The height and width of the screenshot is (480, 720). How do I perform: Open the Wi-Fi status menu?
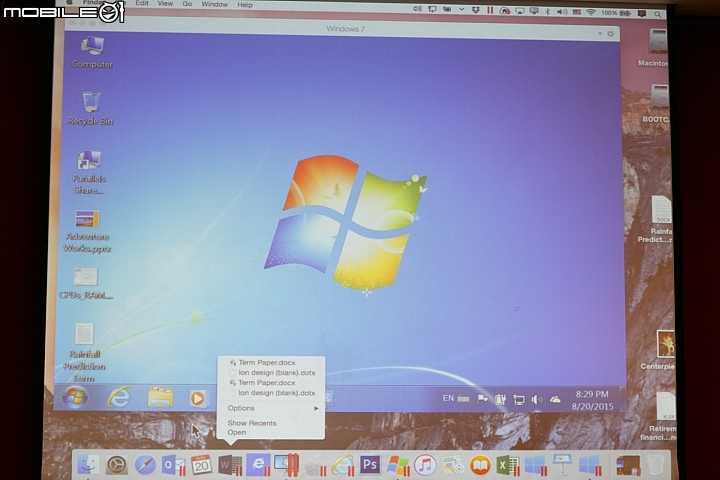[x=591, y=13]
